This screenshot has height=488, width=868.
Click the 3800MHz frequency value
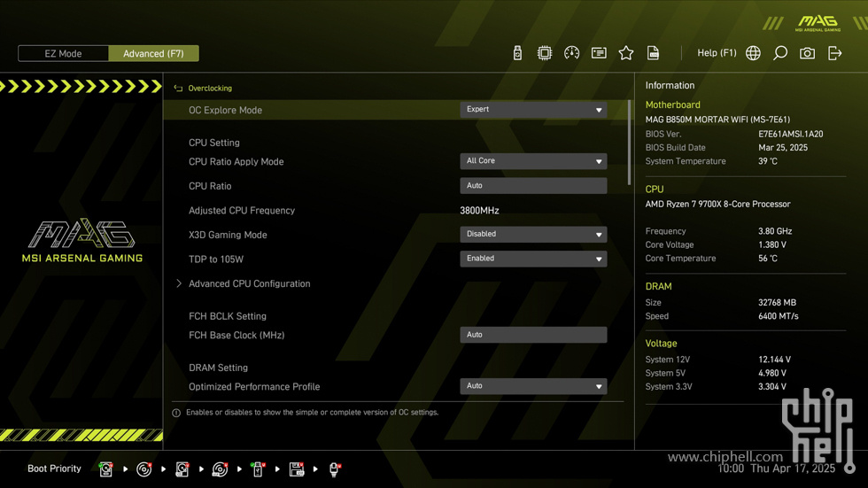(479, 210)
